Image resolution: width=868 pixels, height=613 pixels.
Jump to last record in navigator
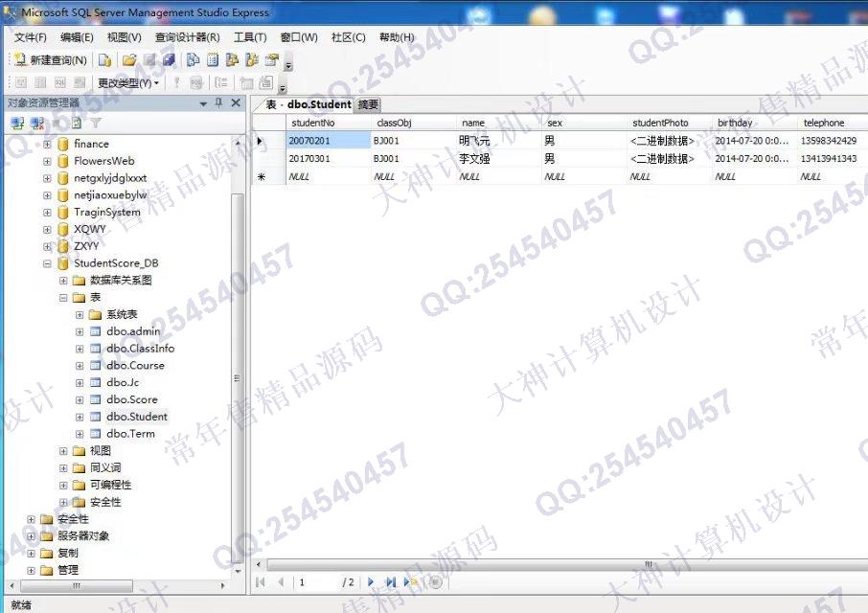[x=391, y=582]
